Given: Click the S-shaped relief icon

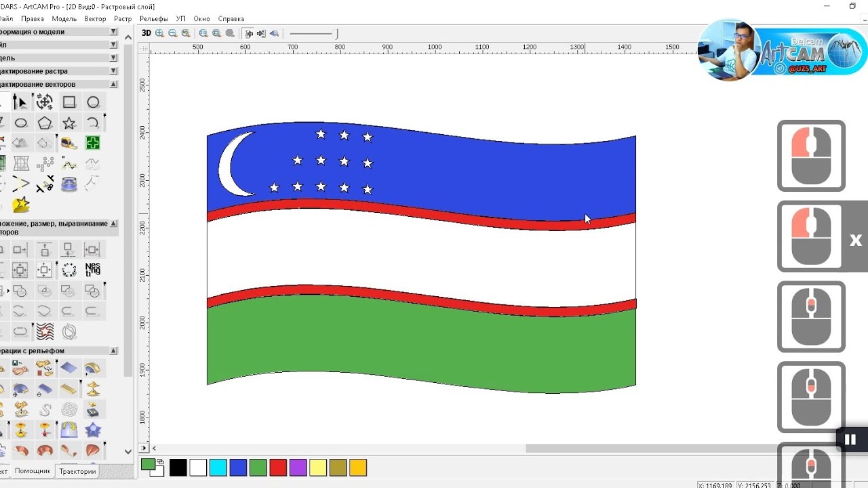Looking at the screenshot, I should (45, 409).
